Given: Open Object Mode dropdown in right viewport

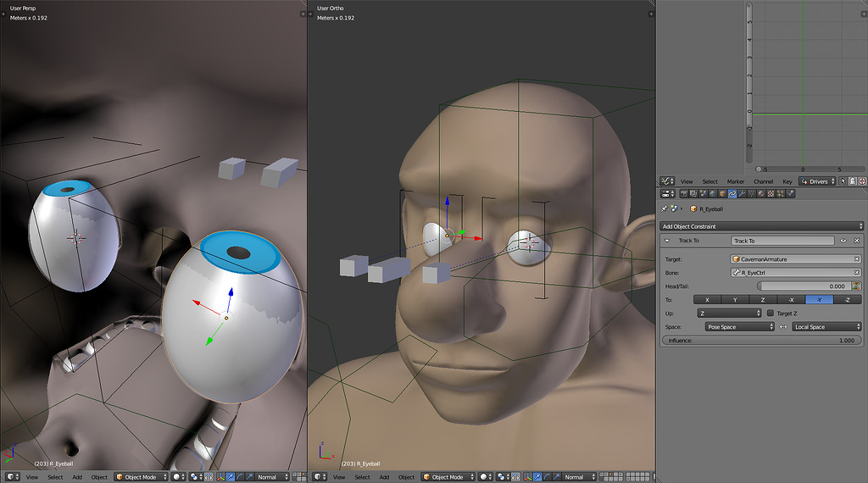Looking at the screenshot, I should point(448,477).
